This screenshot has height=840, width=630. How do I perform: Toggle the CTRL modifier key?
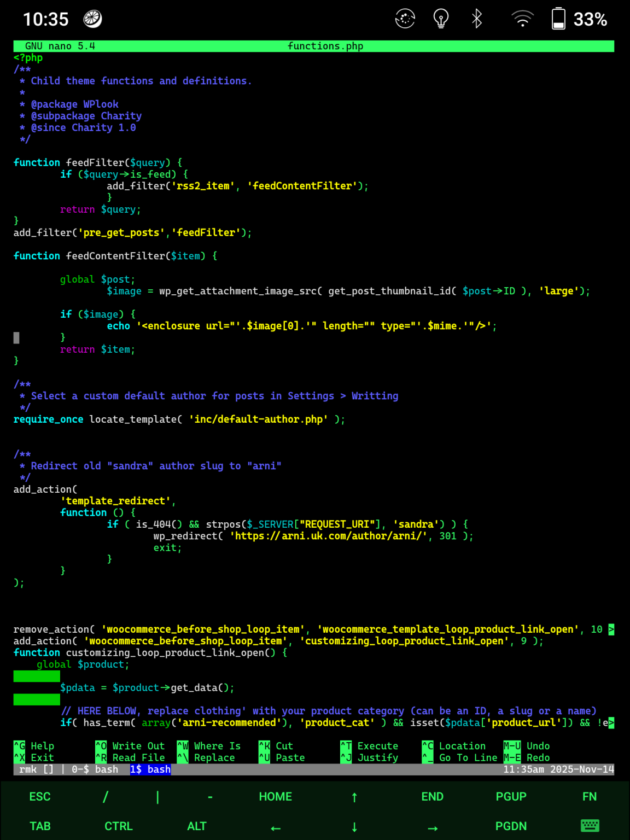tap(119, 826)
